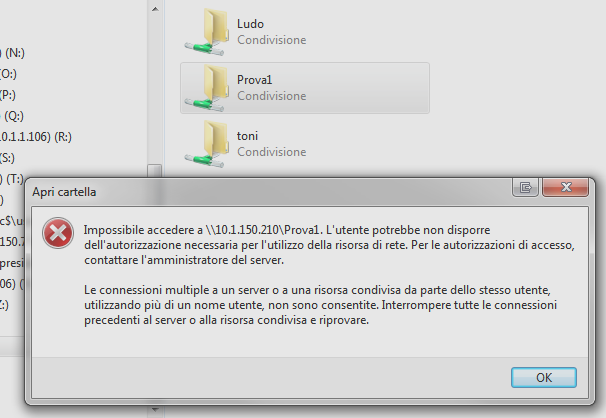Click the toni folder name label
Screen dimensions: 606x418
247,136
